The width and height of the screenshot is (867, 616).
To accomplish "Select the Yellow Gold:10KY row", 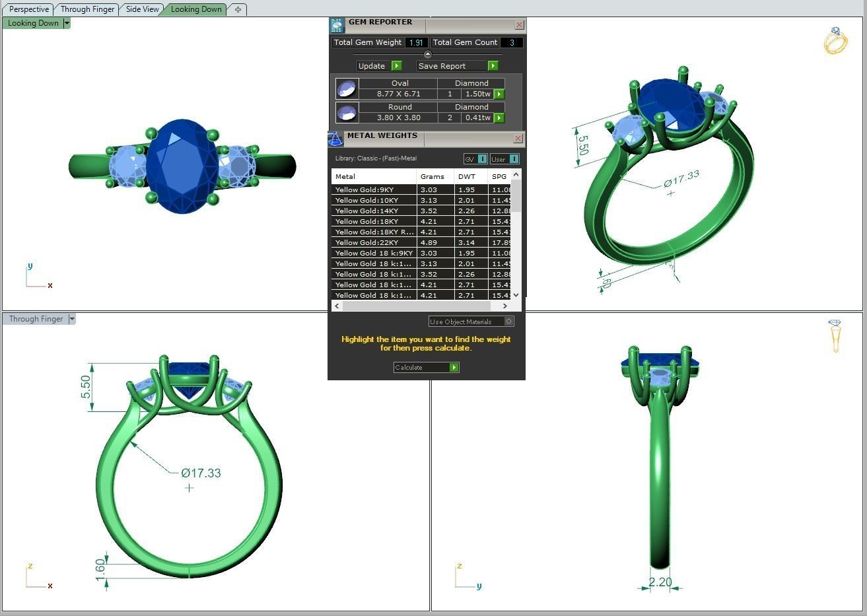I will [421, 200].
